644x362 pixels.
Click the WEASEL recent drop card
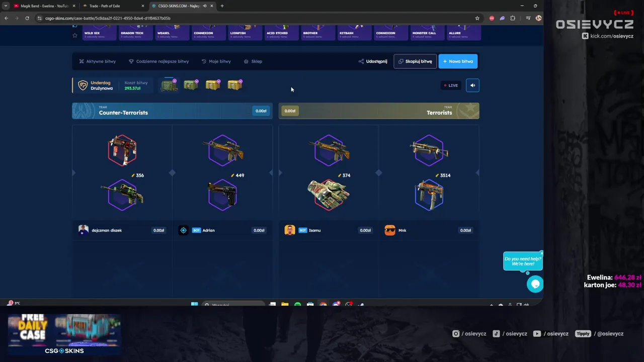coord(172,33)
